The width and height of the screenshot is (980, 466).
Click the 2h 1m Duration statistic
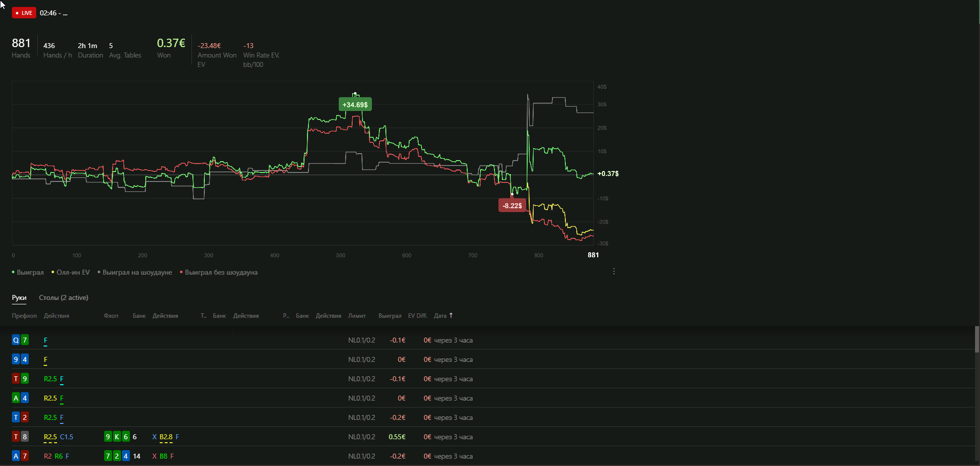click(90, 50)
